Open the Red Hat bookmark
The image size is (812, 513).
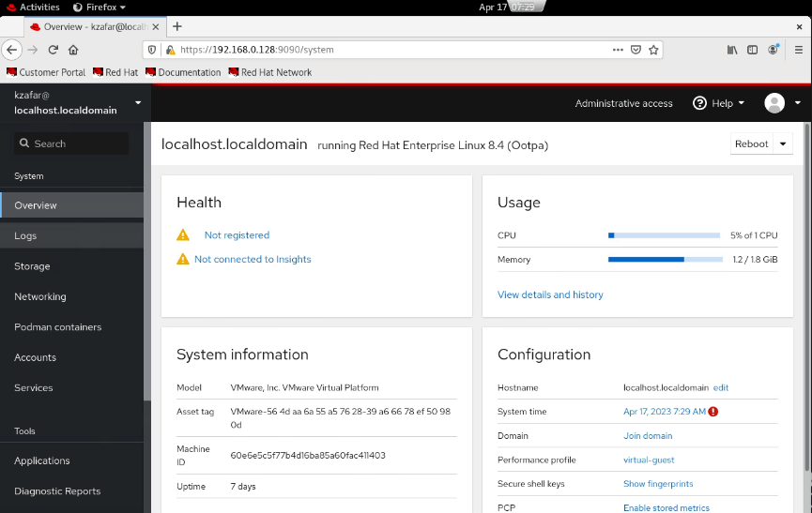(115, 72)
